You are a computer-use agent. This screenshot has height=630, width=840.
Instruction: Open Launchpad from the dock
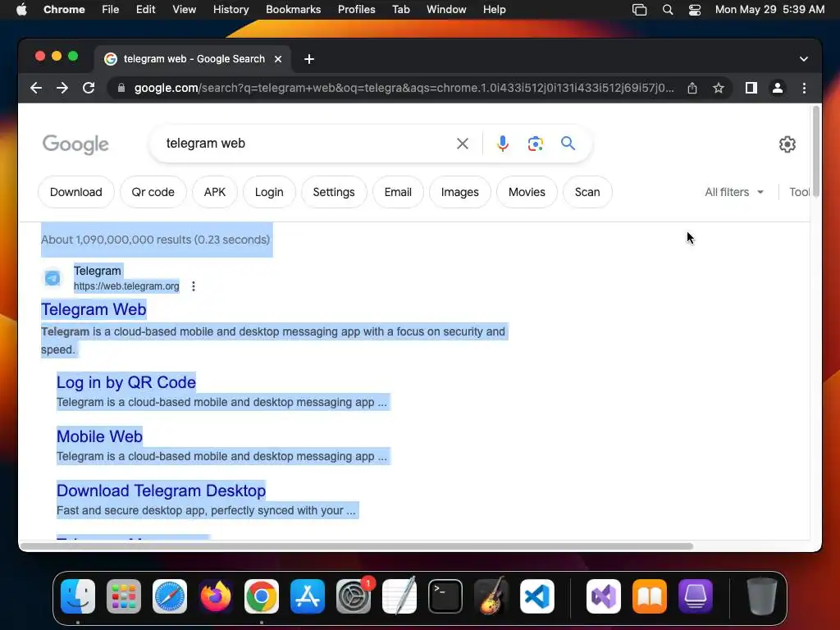click(124, 596)
